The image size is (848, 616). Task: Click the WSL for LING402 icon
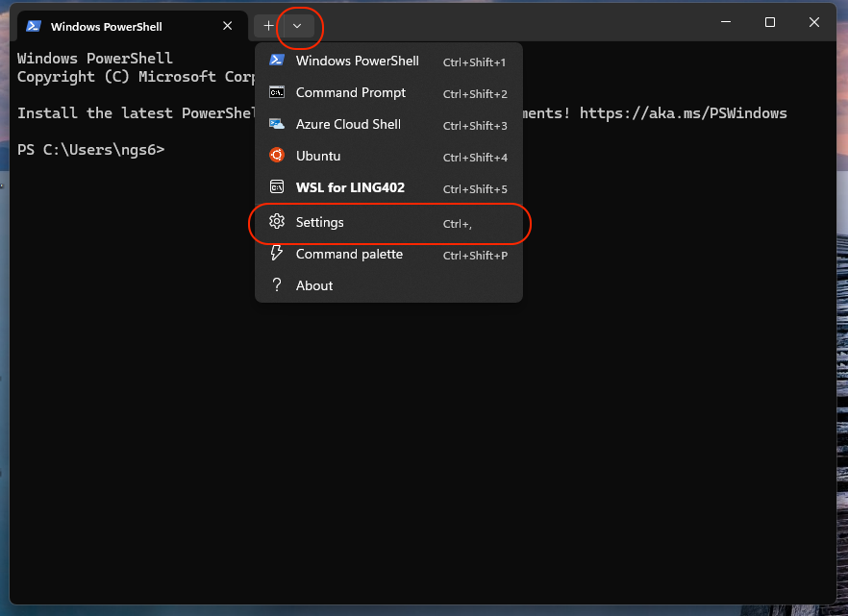coord(277,187)
